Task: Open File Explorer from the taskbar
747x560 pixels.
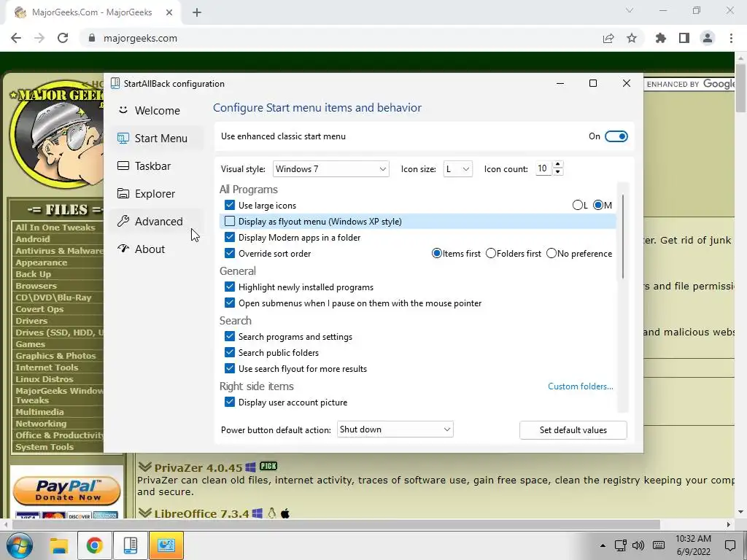Action: 59,545
